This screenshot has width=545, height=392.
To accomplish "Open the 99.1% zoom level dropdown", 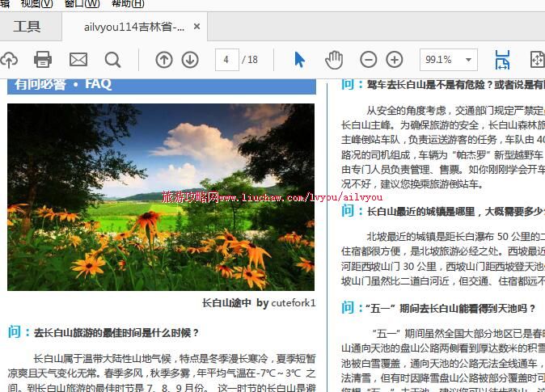I will pyautogui.click(x=448, y=60).
